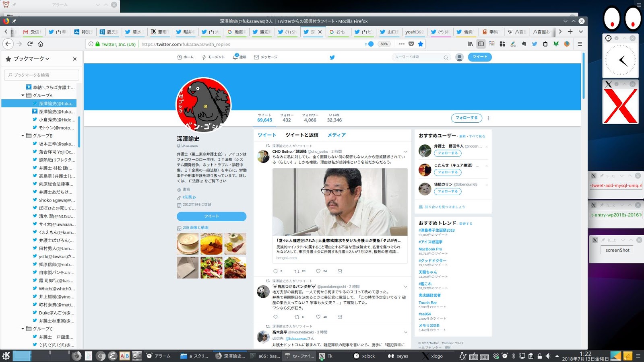The width and height of the screenshot is (644, 362).
Task: Open bookmark 坂本正幸(@saka...
Action: [x=54, y=144]
